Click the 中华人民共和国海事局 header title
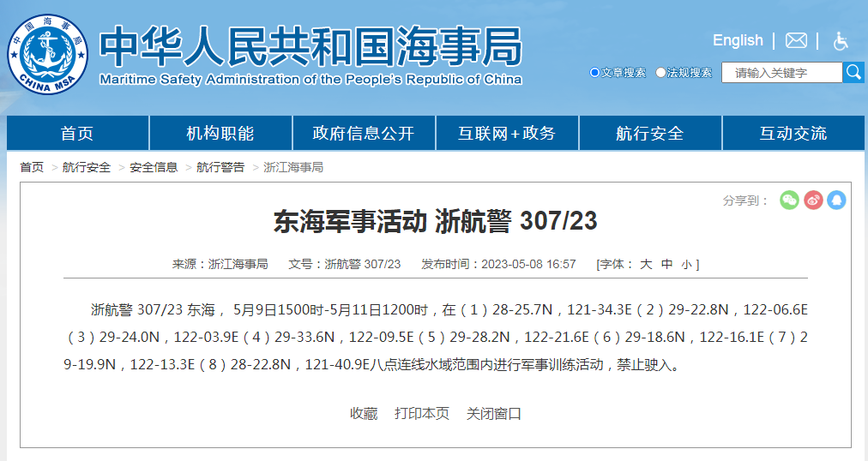Screen dimensions: 868x461 tap(311, 46)
